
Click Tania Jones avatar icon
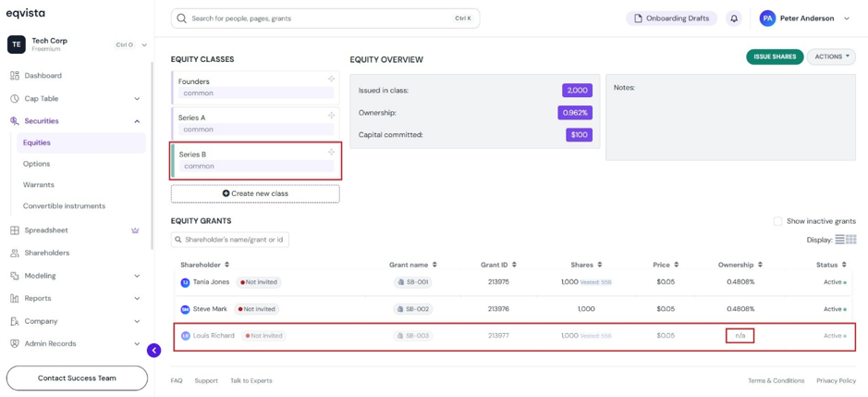pyautogui.click(x=186, y=282)
